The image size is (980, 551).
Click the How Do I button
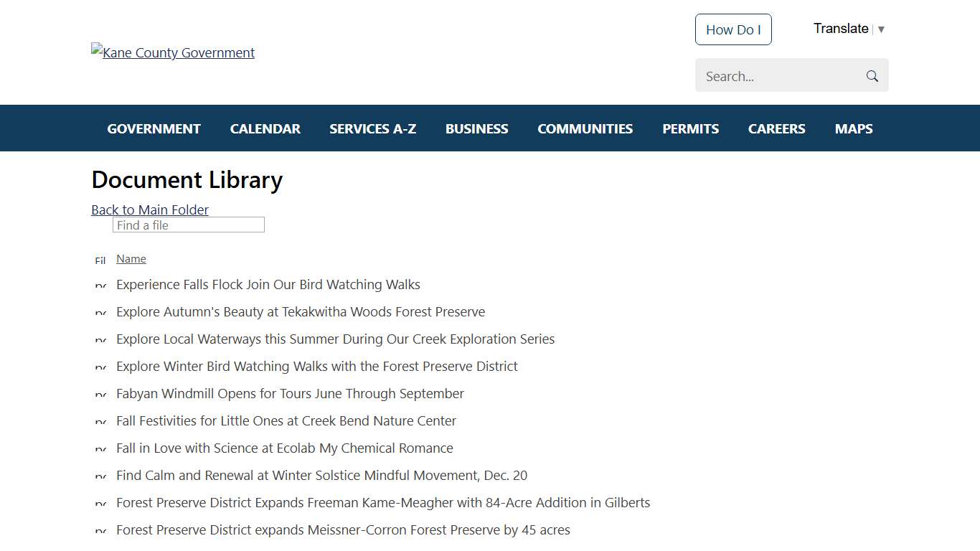pos(733,29)
